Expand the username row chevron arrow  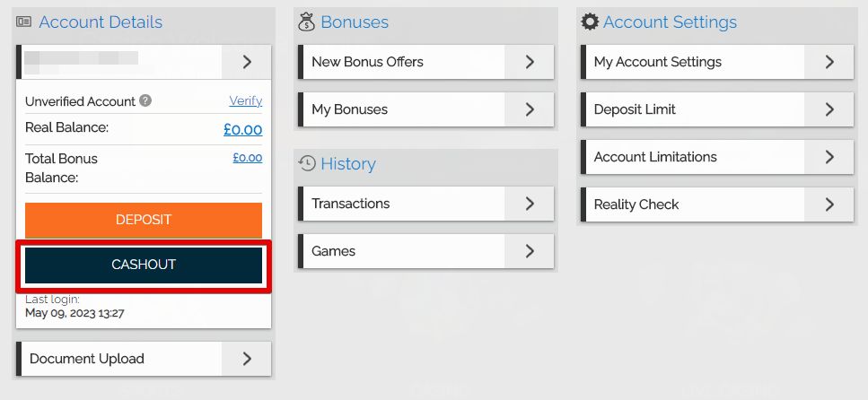(247, 62)
